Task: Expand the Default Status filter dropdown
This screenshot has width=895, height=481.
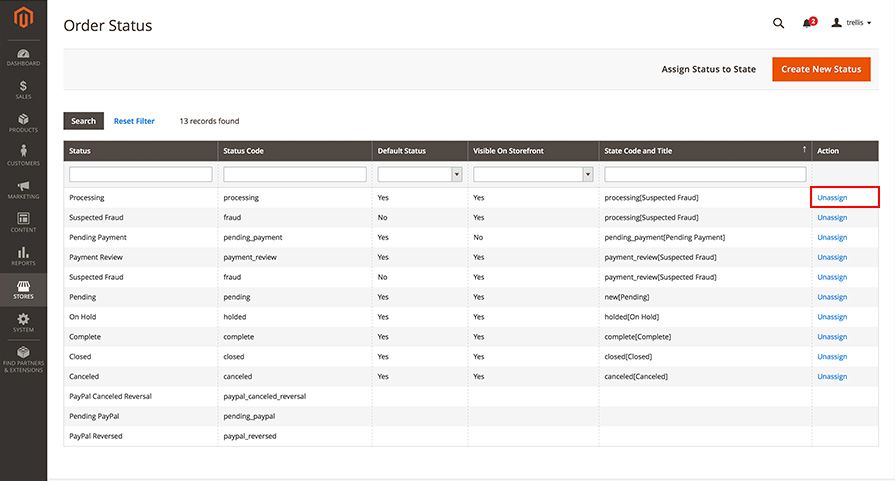Action: (x=420, y=174)
